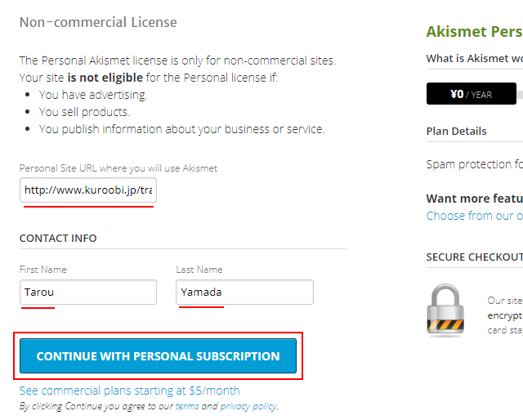Follow the privacy policy link
Image resolution: width=523 pixels, height=420 pixels.
pos(248,406)
